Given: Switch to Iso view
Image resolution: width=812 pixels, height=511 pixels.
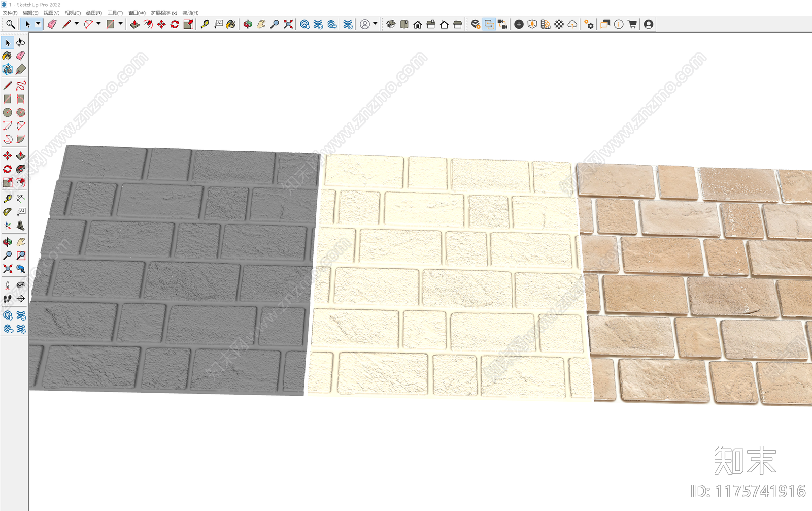Looking at the screenshot, I should coord(391,24).
